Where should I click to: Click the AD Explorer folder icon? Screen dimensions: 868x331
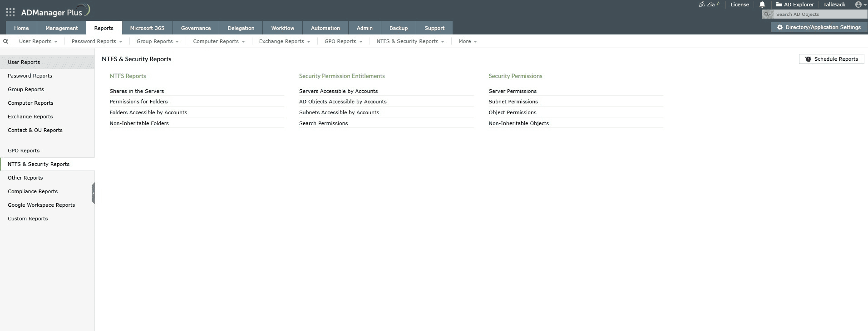click(779, 5)
